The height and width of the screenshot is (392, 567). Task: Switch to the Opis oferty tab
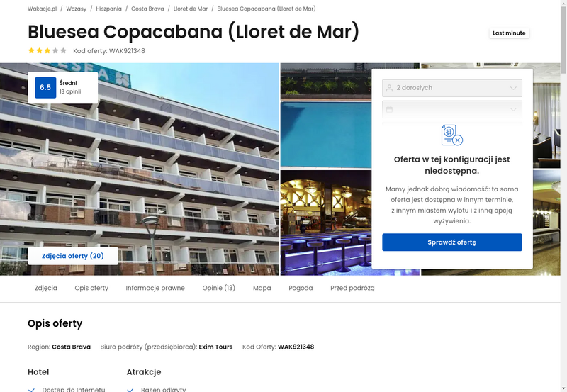(91, 288)
